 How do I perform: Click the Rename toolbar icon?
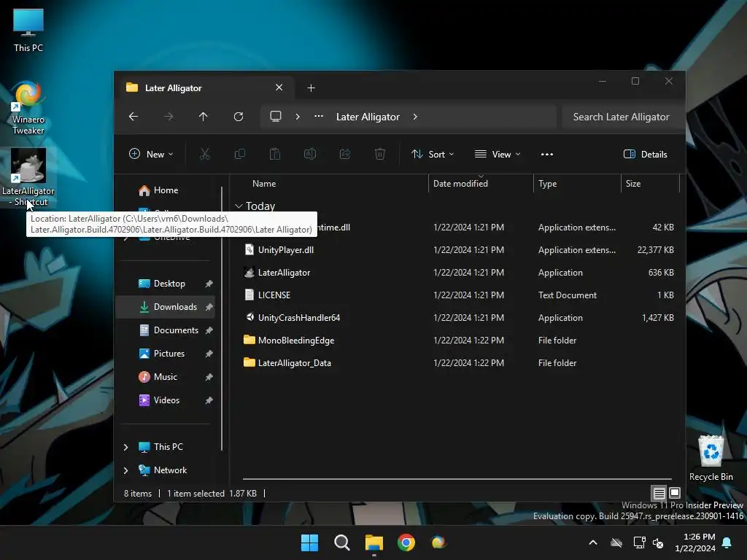pyautogui.click(x=310, y=154)
